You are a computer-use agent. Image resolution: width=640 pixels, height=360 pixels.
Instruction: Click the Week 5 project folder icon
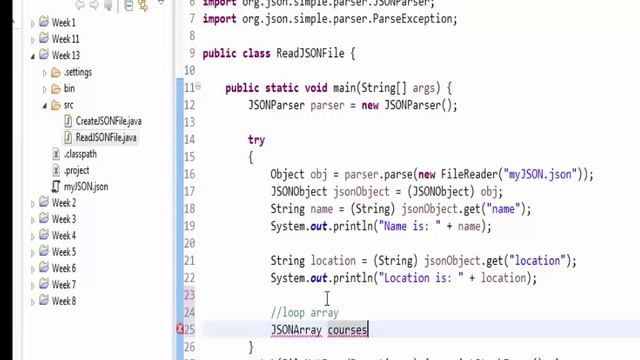click(x=44, y=251)
